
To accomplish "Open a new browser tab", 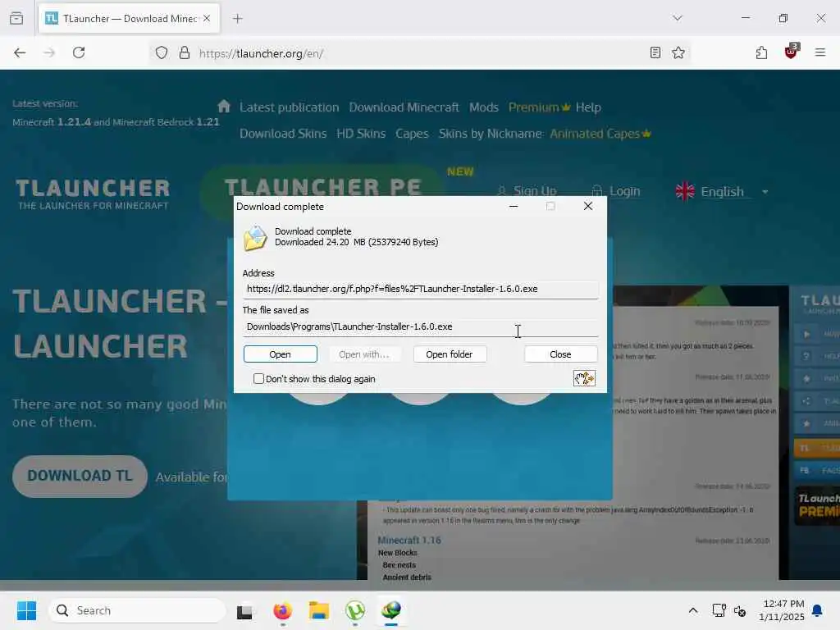I will click(237, 19).
